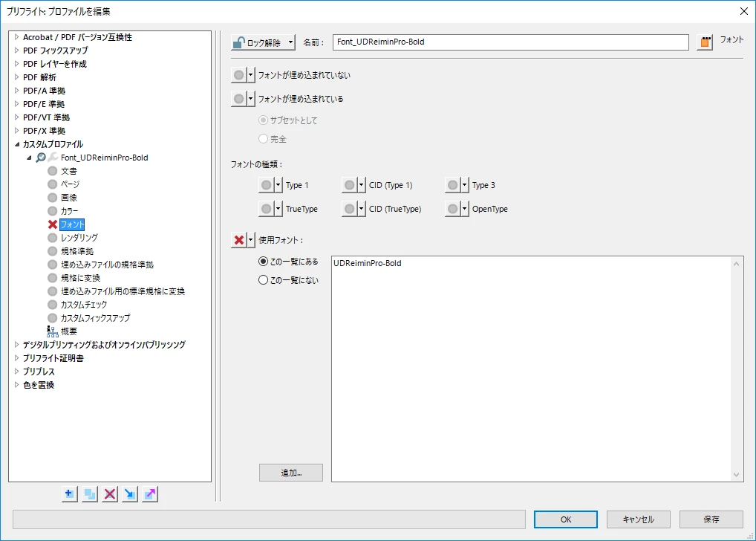Viewport: 756px width, 541px height.
Task: Click the 保存 button
Action: pyautogui.click(x=711, y=519)
